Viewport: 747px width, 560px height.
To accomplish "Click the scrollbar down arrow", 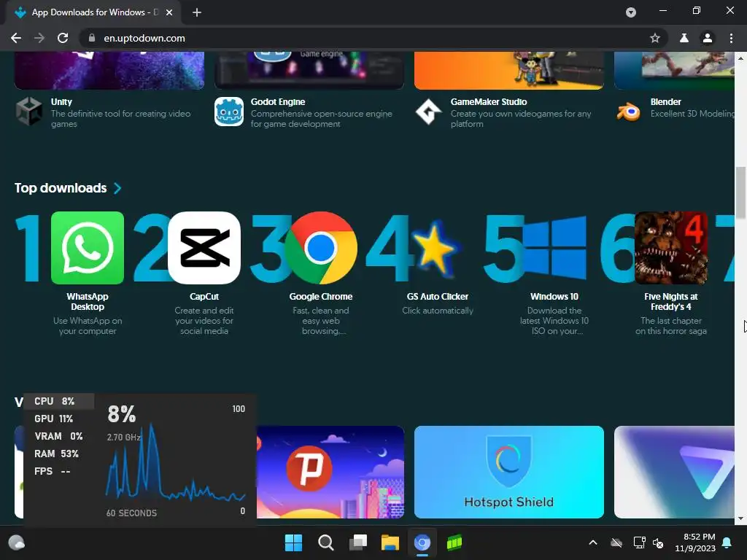I will [740, 519].
